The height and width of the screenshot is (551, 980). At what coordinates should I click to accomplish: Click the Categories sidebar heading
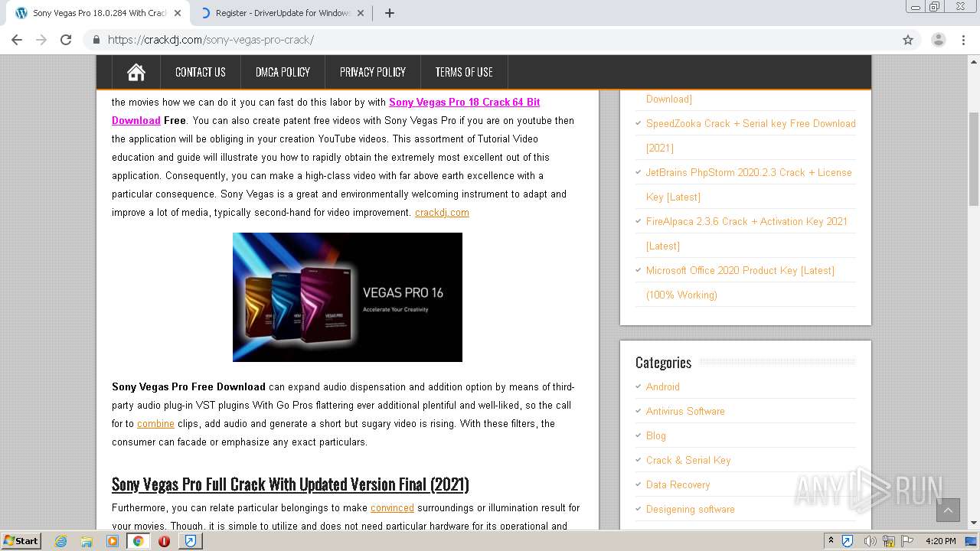(663, 362)
